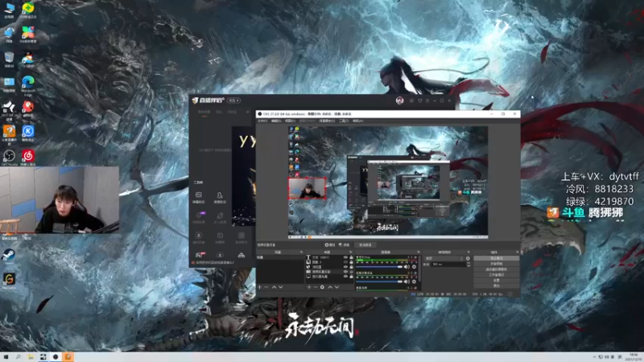Open the Help menu in OBS
644x362 pixels.
pyautogui.click(x=357, y=121)
